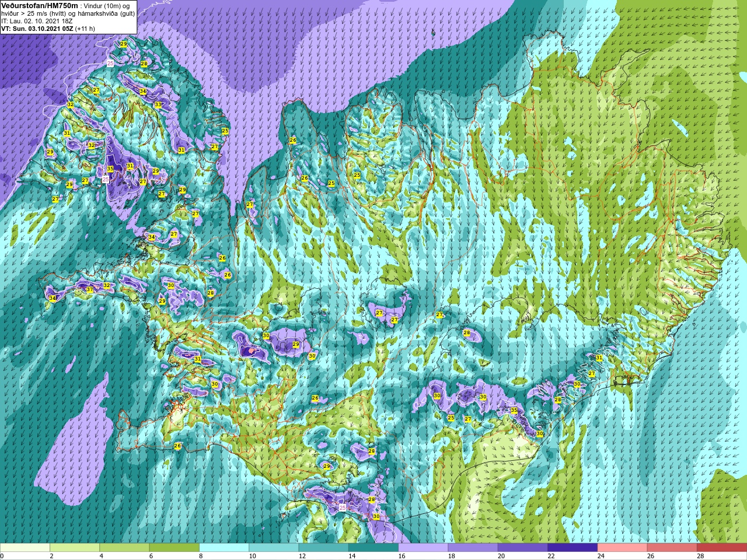Select the pale cyan 8–10 legend swatch
This screenshot has width=747, height=560.
(224, 548)
